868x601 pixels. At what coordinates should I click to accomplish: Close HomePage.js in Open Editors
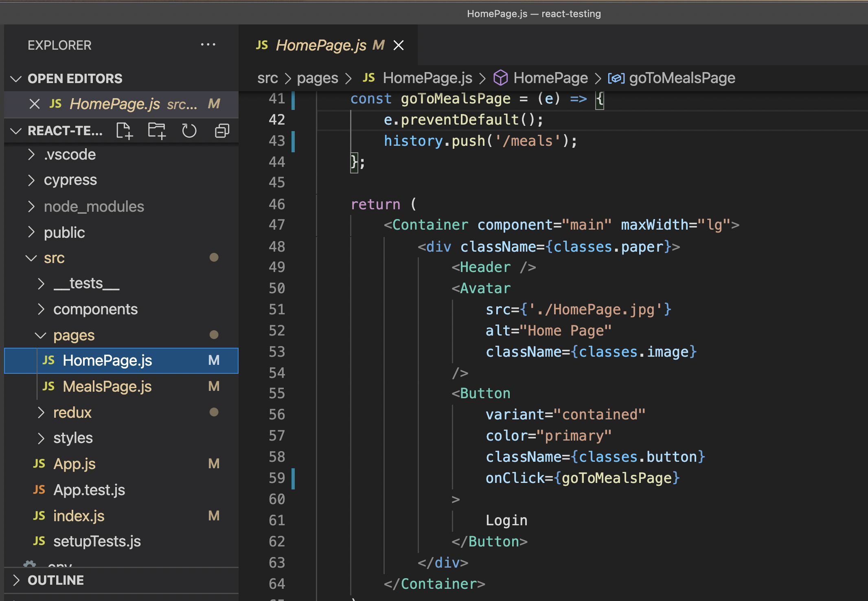35,104
